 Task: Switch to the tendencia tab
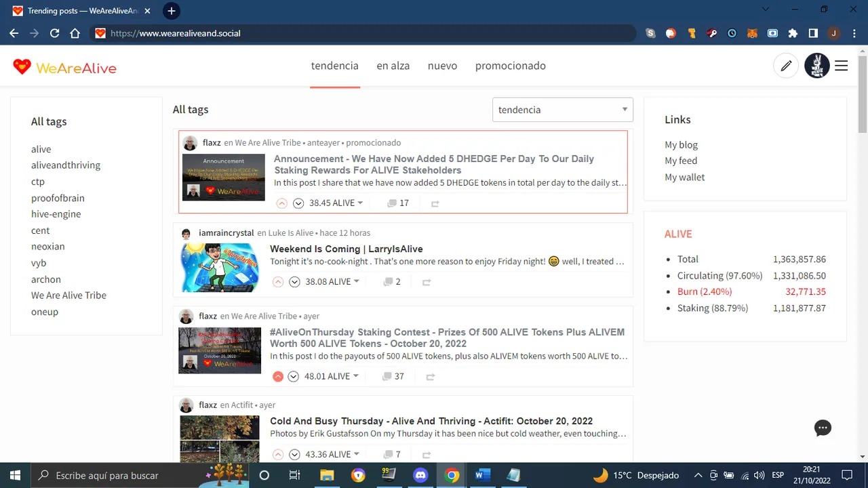[335, 66]
